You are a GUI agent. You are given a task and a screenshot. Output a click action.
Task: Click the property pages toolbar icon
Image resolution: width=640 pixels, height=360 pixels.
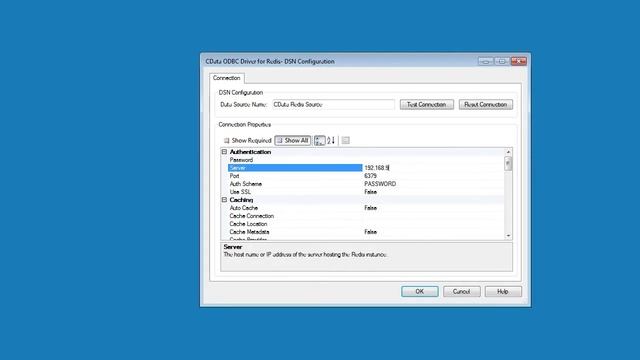346,140
